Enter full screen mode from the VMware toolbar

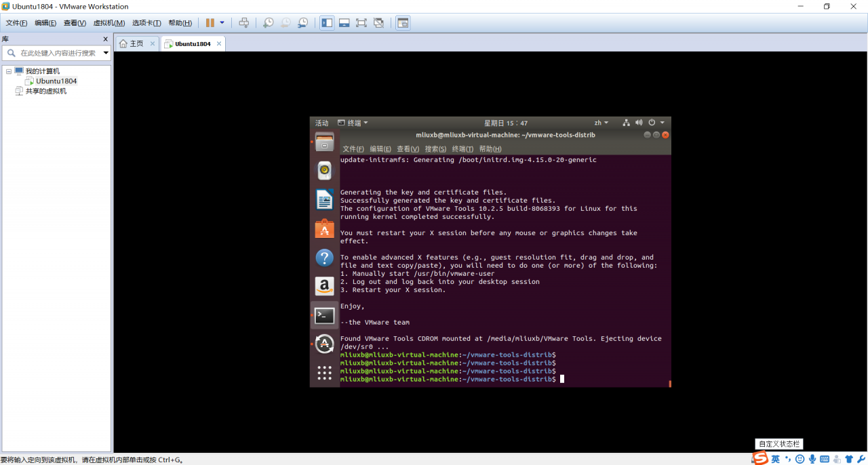(361, 23)
